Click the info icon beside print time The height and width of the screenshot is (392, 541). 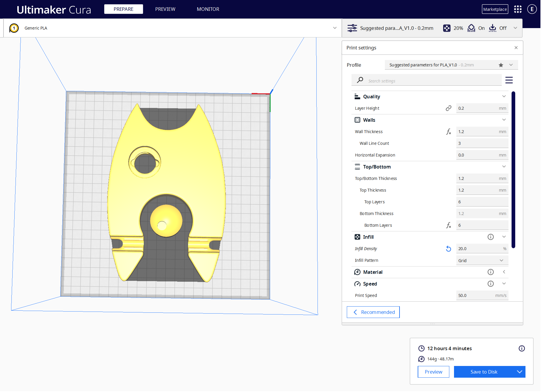pos(521,348)
